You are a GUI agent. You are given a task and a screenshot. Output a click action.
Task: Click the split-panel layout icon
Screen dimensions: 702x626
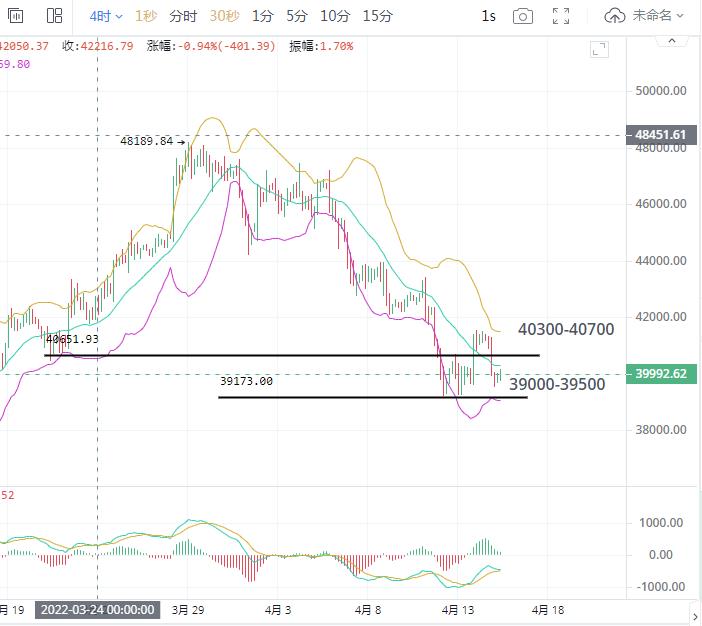click(53, 16)
